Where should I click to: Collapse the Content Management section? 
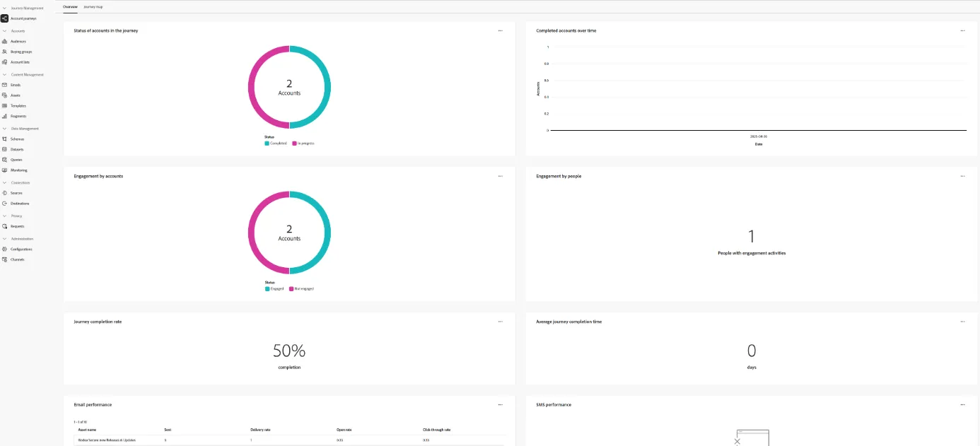4,74
